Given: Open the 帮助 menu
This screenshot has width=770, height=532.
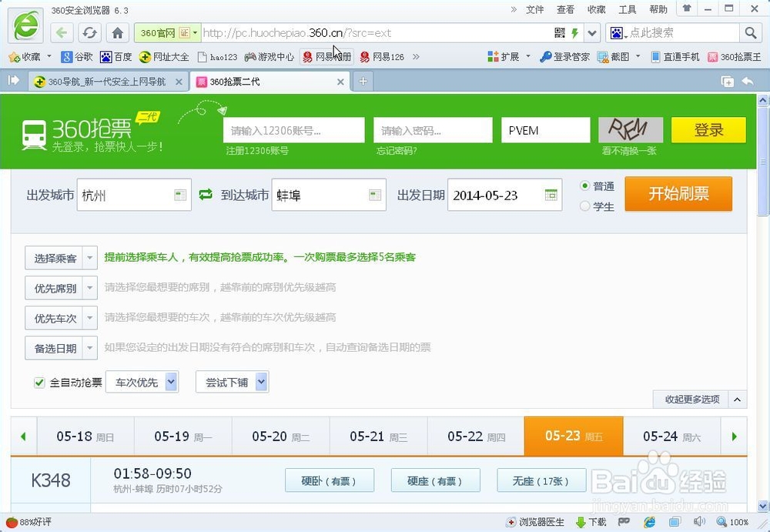Looking at the screenshot, I should [658, 9].
